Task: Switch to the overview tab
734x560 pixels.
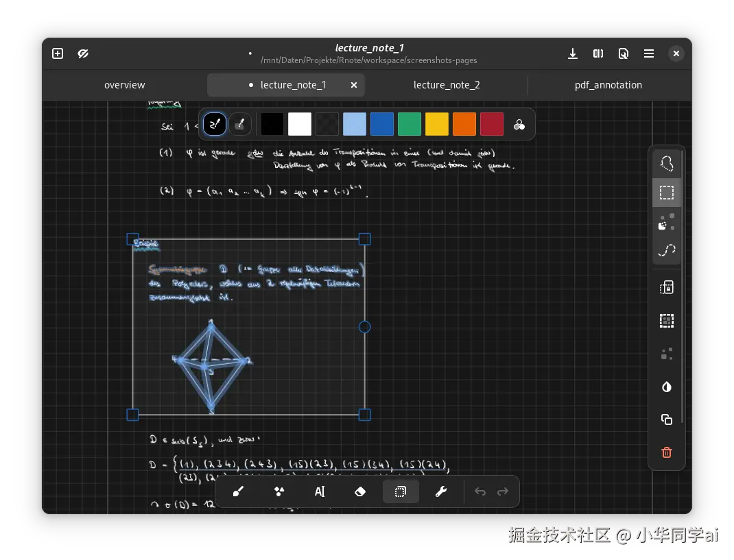Action: point(125,85)
